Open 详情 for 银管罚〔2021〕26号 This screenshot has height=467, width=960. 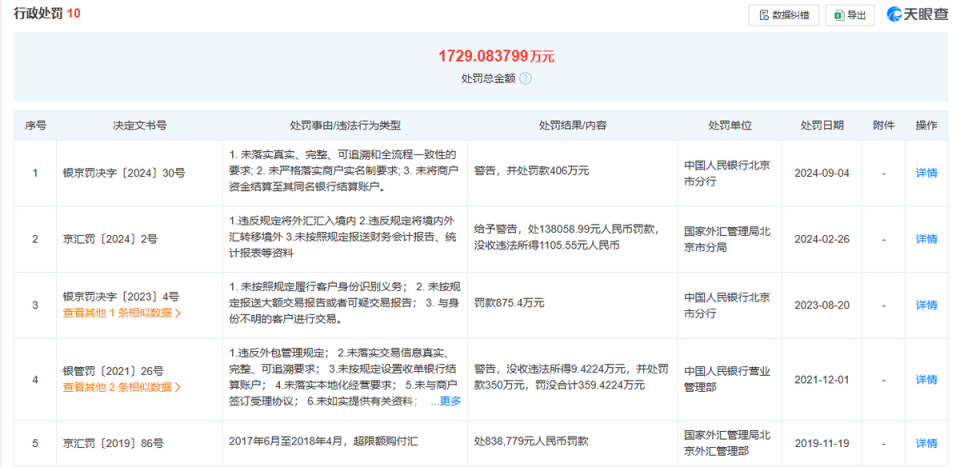(926, 379)
